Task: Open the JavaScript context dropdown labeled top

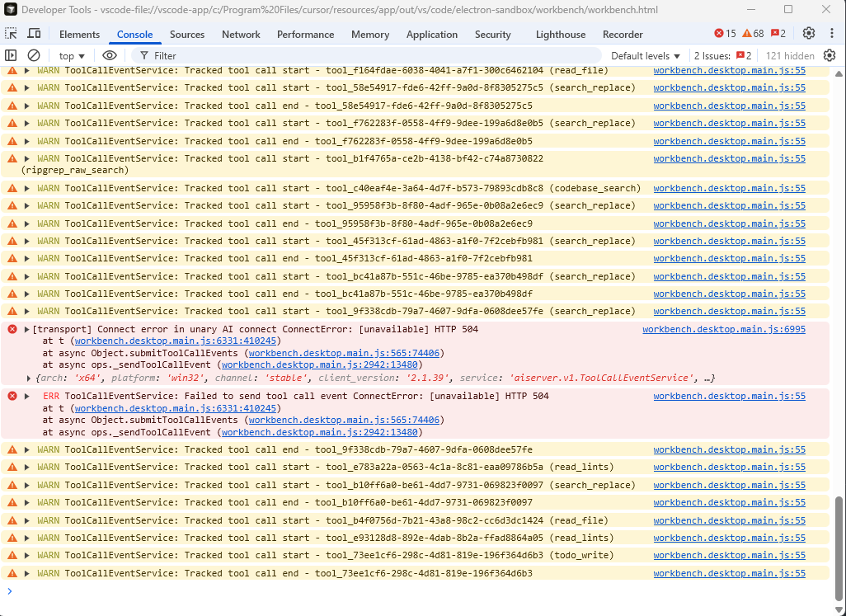Action: click(x=70, y=55)
